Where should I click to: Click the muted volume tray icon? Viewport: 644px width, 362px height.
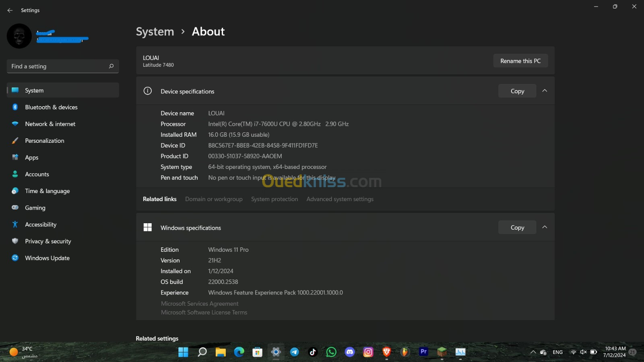click(583, 352)
